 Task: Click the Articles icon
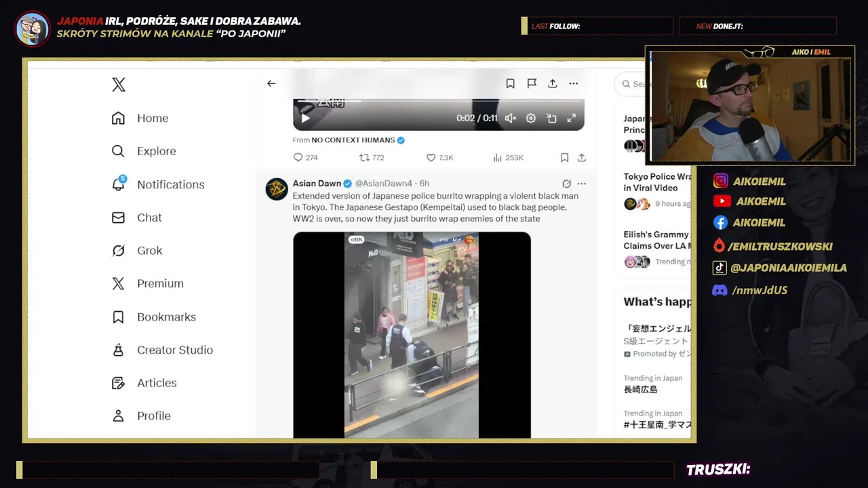[x=118, y=383]
